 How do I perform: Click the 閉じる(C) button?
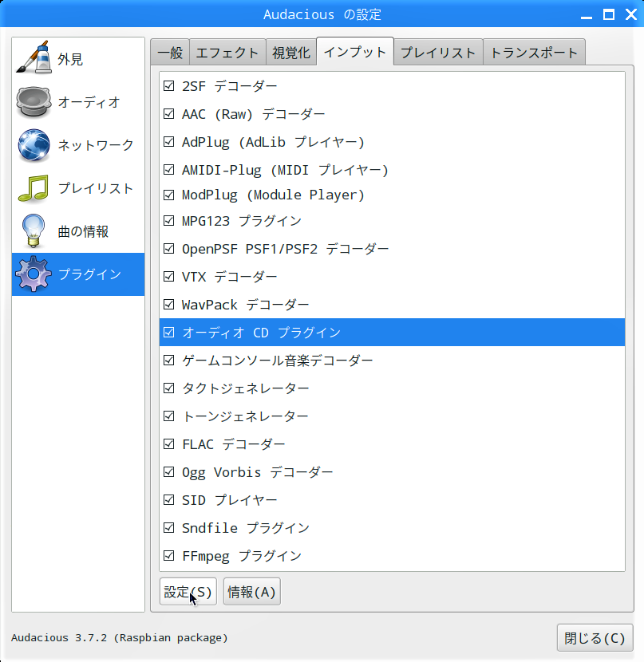click(595, 638)
